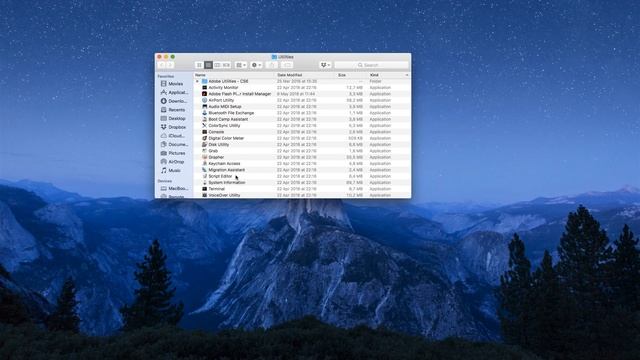The width and height of the screenshot is (640, 360).
Task: Select the System Information app icon
Action: pyautogui.click(x=204, y=182)
